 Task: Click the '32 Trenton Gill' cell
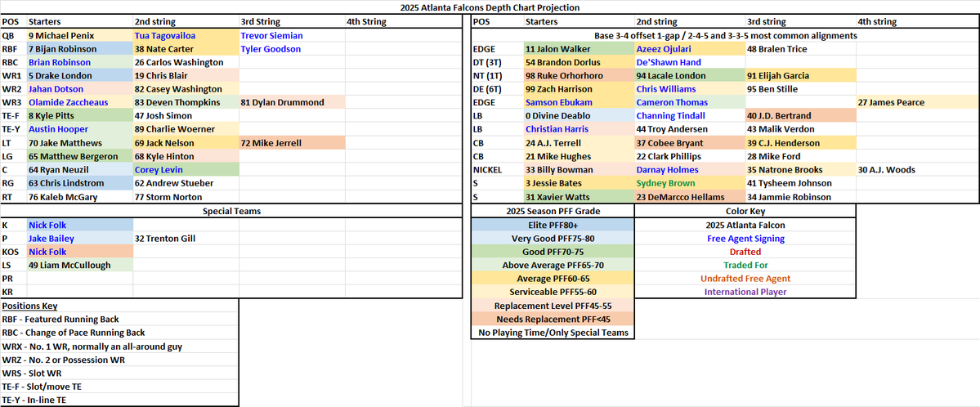click(186, 238)
